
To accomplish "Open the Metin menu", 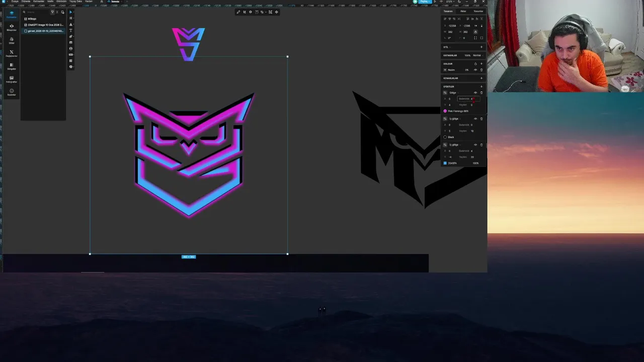I will 50,2.
